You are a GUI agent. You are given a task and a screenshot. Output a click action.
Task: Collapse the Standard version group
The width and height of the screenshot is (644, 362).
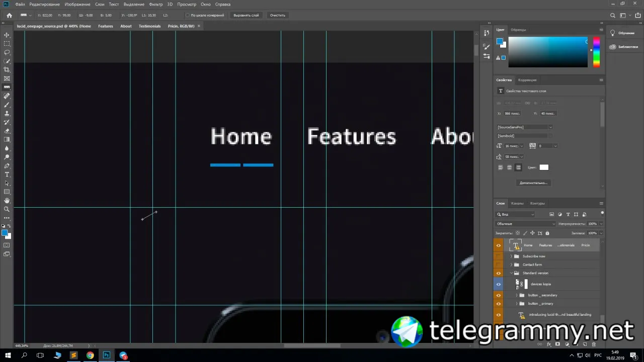click(511, 273)
